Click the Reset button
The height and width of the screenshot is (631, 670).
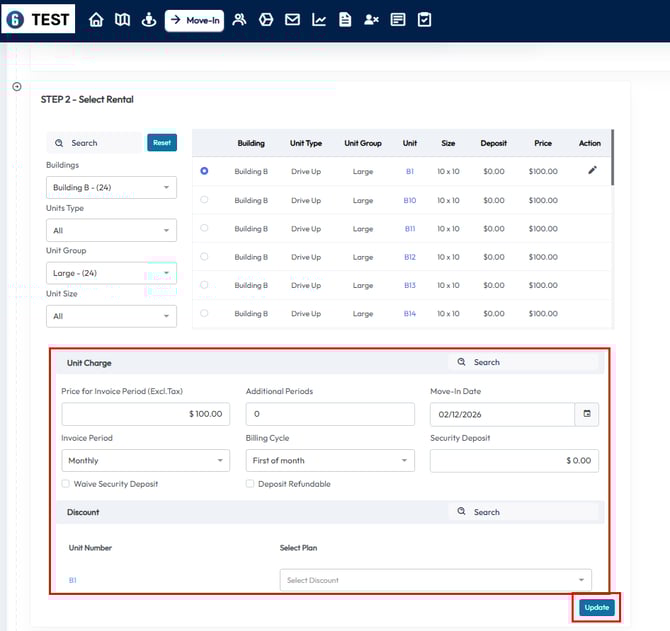[161, 143]
